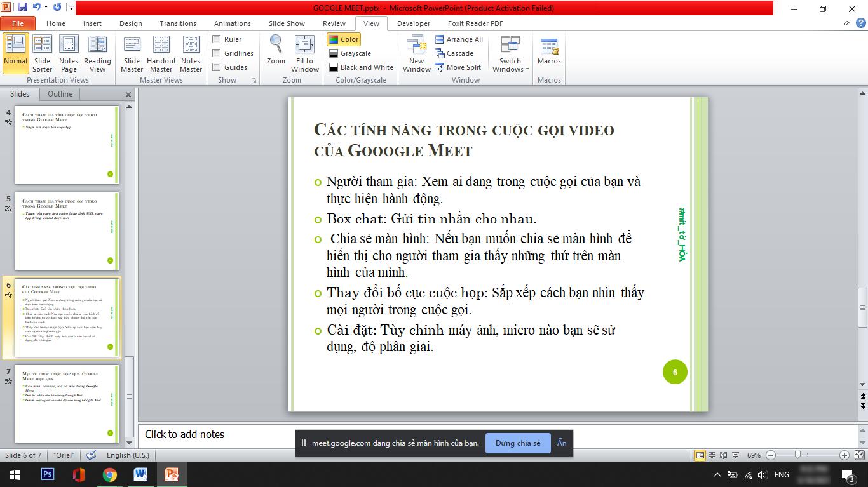The width and height of the screenshot is (868, 487).
Task: Open the Zoom dialog from ribbon
Action: (276, 53)
